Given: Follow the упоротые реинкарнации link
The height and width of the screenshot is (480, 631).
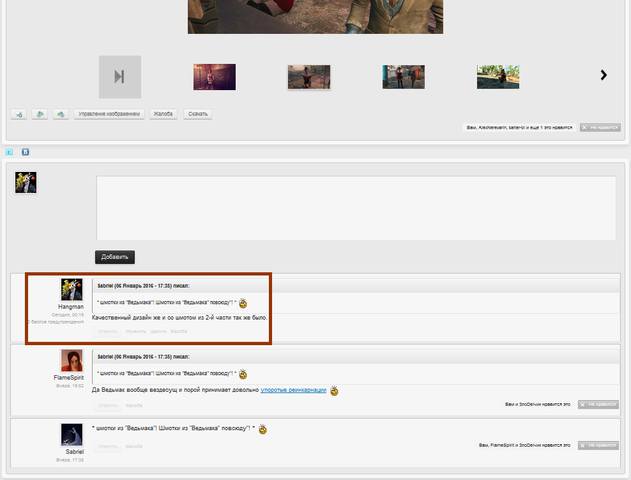Looking at the screenshot, I should (x=293, y=390).
